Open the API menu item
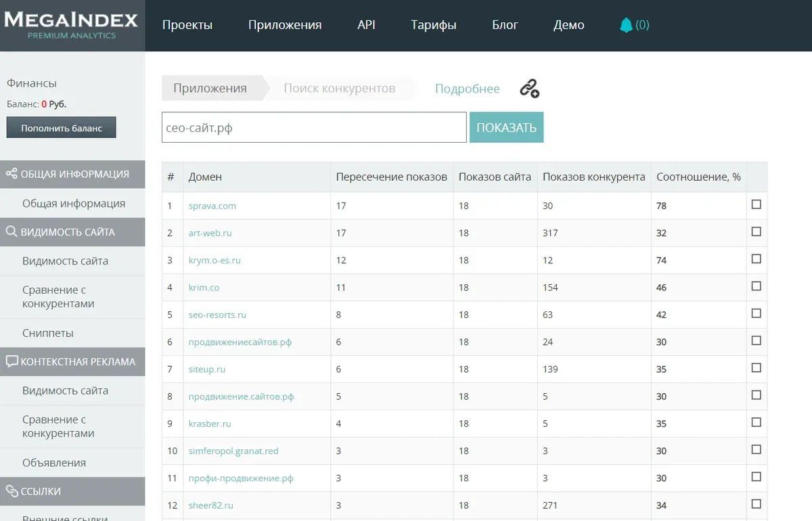This screenshot has width=812, height=521. (x=366, y=25)
